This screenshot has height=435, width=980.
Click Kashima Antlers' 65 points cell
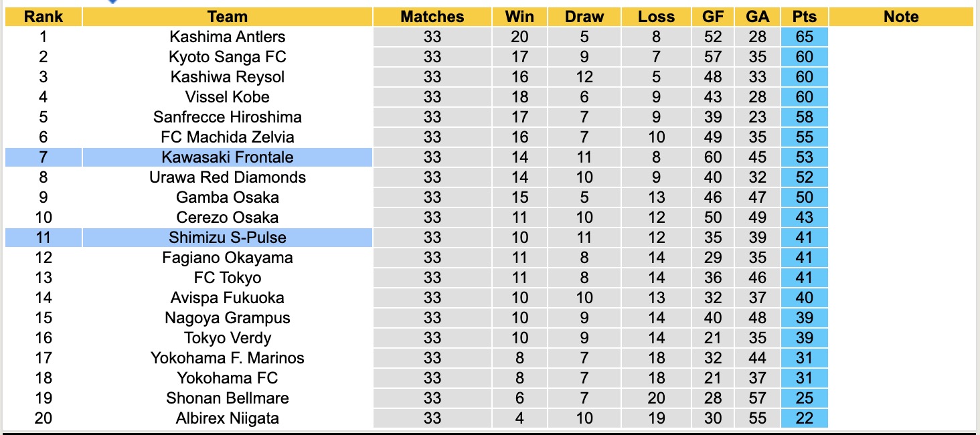coord(804,37)
